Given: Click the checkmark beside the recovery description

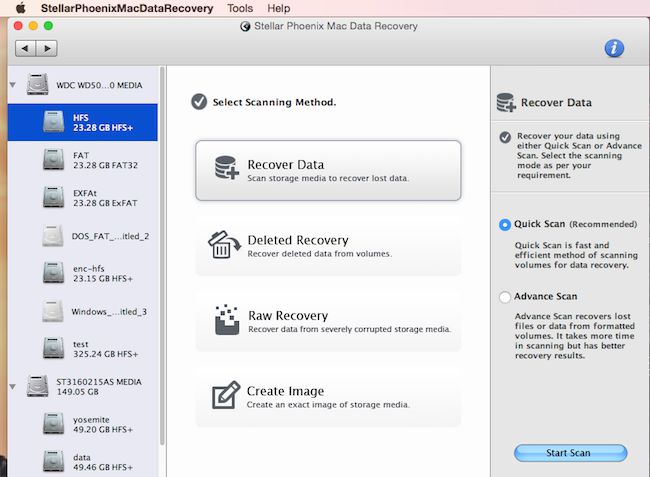Looking at the screenshot, I should pyautogui.click(x=505, y=137).
